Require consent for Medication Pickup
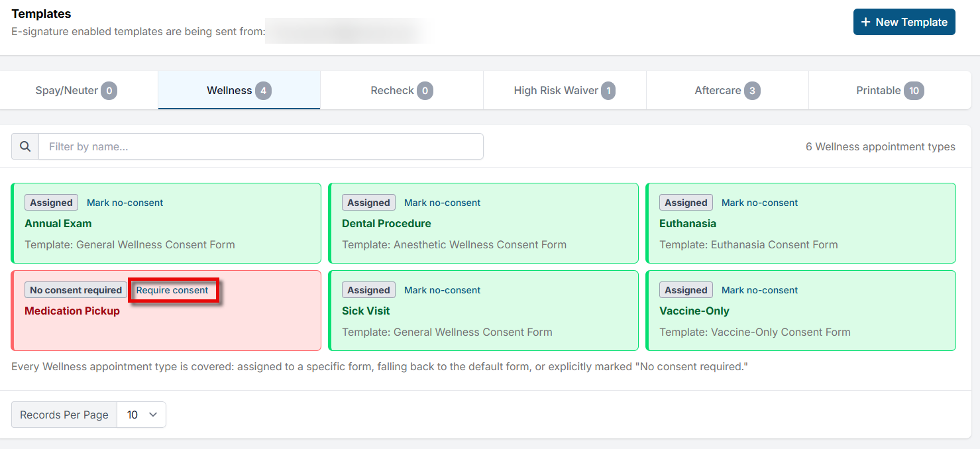 click(x=172, y=290)
